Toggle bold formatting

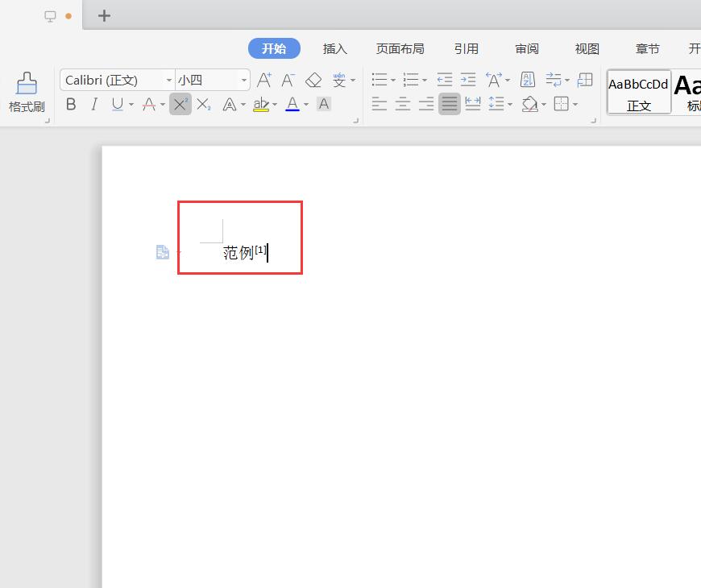coord(71,104)
